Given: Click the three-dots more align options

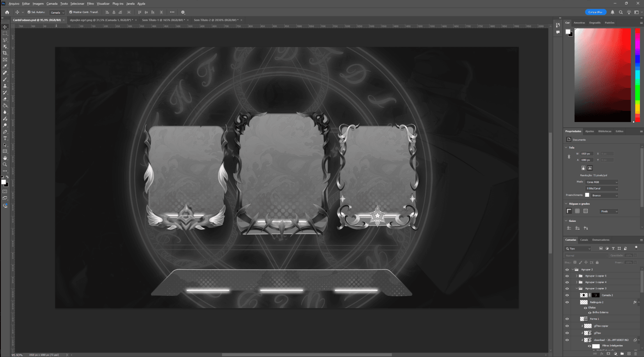Looking at the screenshot, I should (172, 12).
